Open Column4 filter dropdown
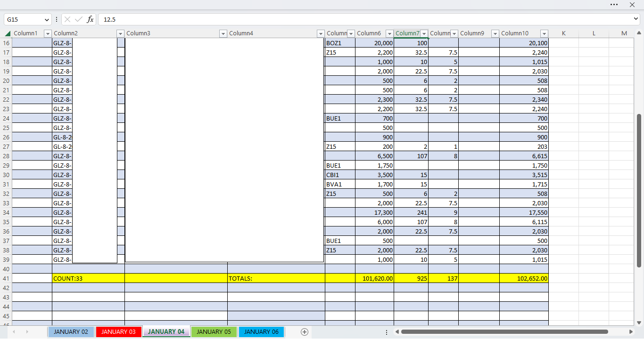644x339 pixels. point(321,33)
